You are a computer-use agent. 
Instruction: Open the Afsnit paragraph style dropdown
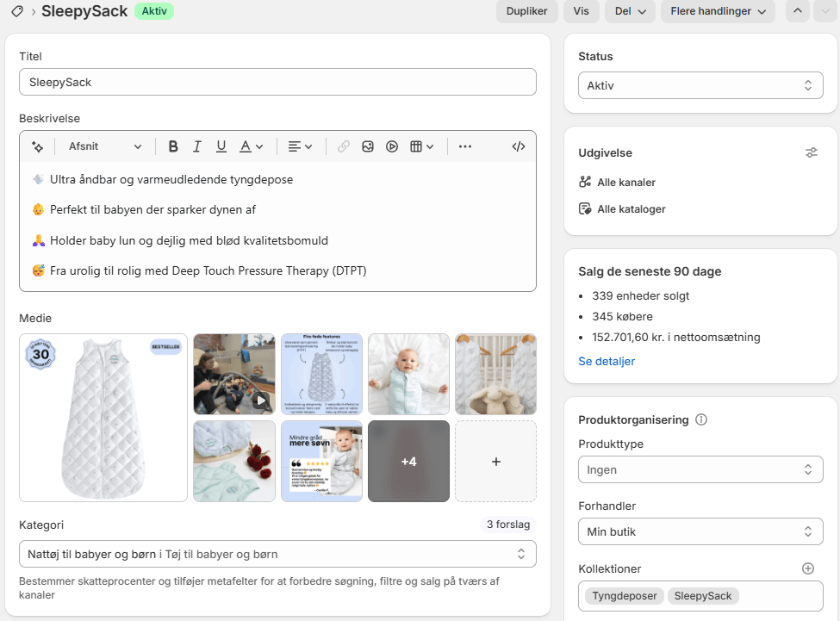pos(105,146)
